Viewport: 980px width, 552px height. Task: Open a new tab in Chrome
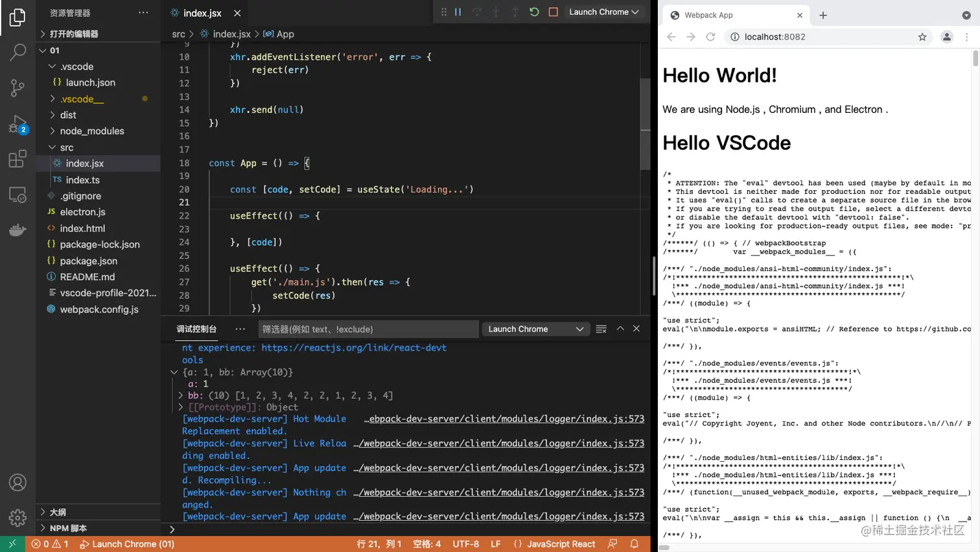coord(823,15)
